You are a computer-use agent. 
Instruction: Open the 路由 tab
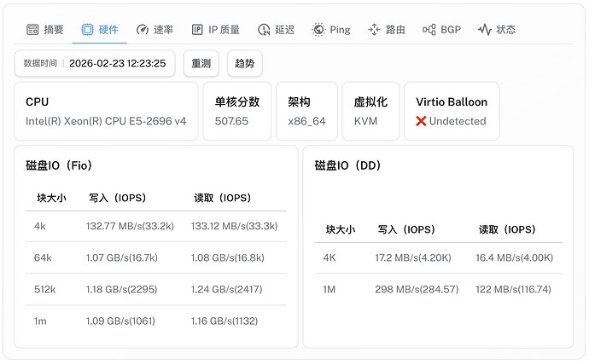tap(387, 29)
